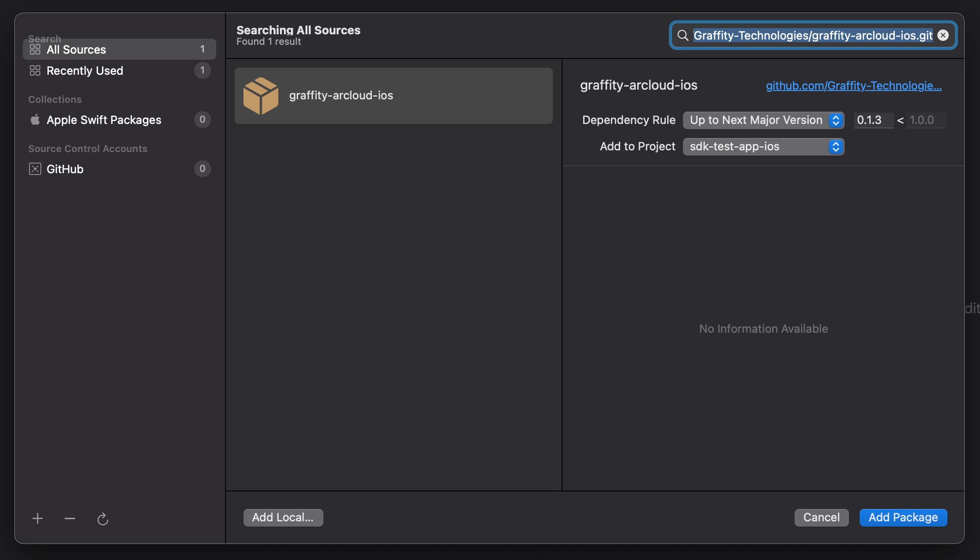
Task: Click the 'Dependency Rule' label
Action: [x=628, y=120]
